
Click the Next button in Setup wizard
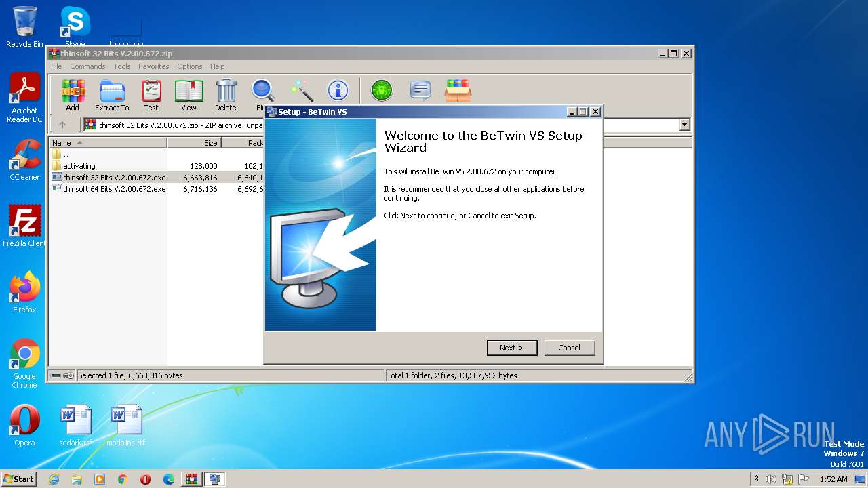[512, 348]
